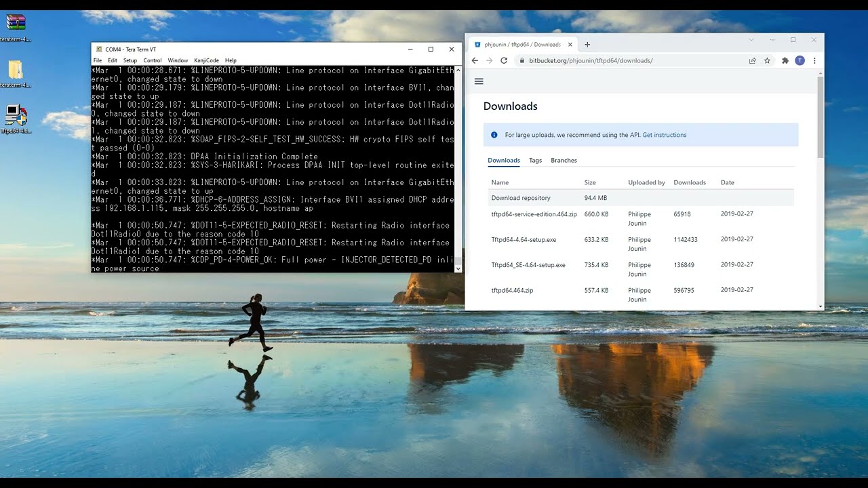Open the Setup menu in Tera Term
This screenshot has height=488, width=868.
[130, 60]
